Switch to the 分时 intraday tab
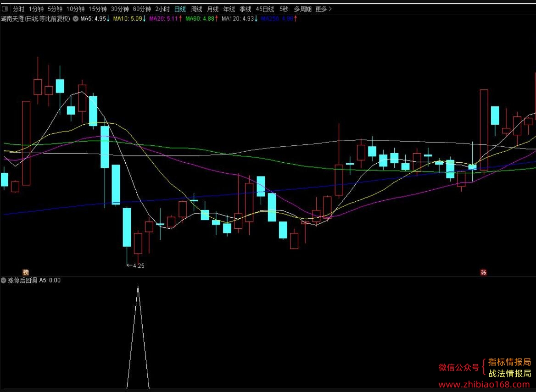This screenshot has width=536, height=392. (x=18, y=9)
